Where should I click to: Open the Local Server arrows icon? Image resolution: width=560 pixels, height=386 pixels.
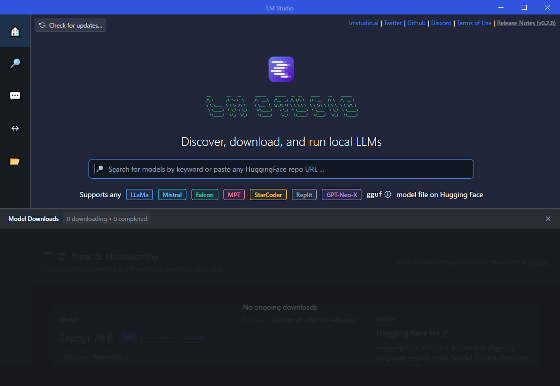tap(15, 128)
